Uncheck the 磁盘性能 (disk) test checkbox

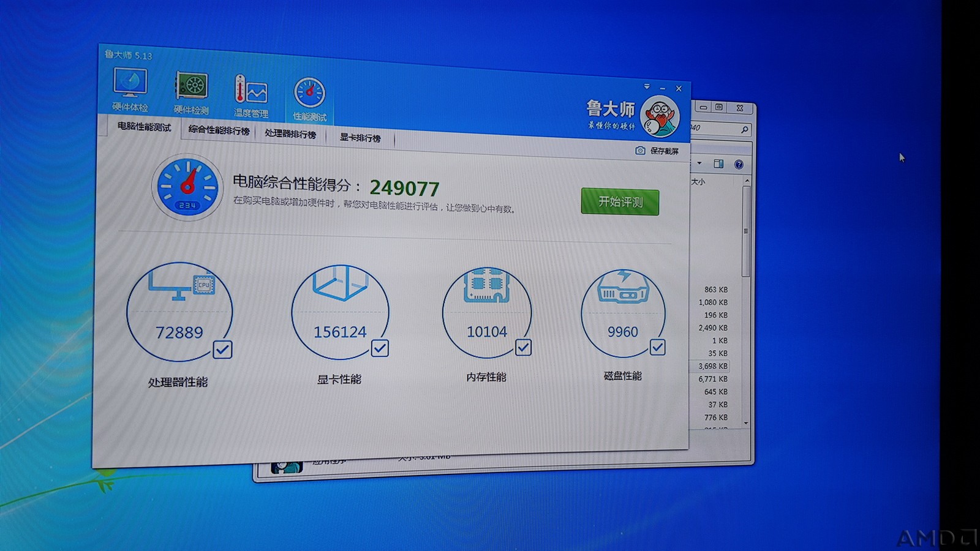coord(657,347)
